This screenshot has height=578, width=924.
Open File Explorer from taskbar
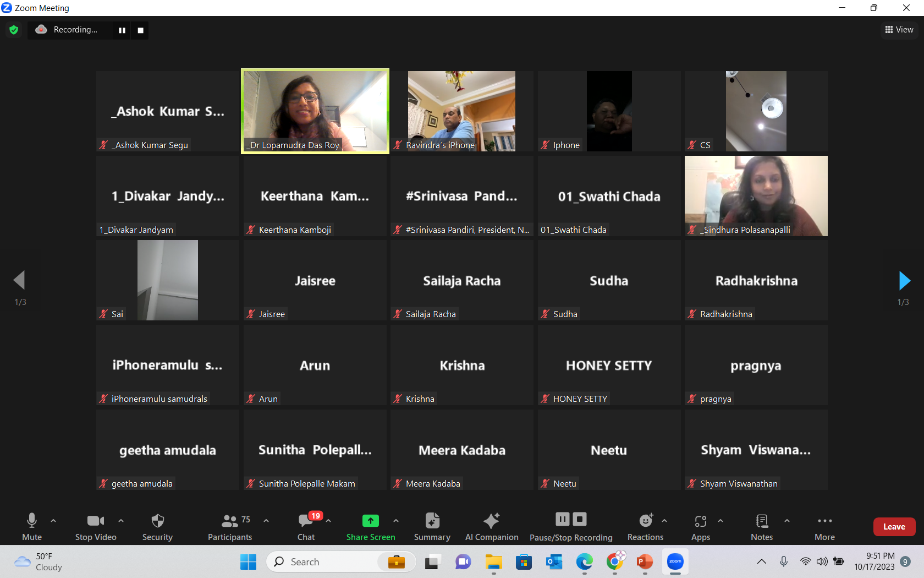coord(494,562)
